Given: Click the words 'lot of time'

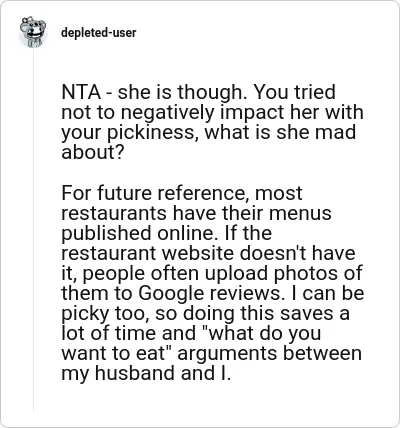Looking at the screenshot, I should point(105,333).
